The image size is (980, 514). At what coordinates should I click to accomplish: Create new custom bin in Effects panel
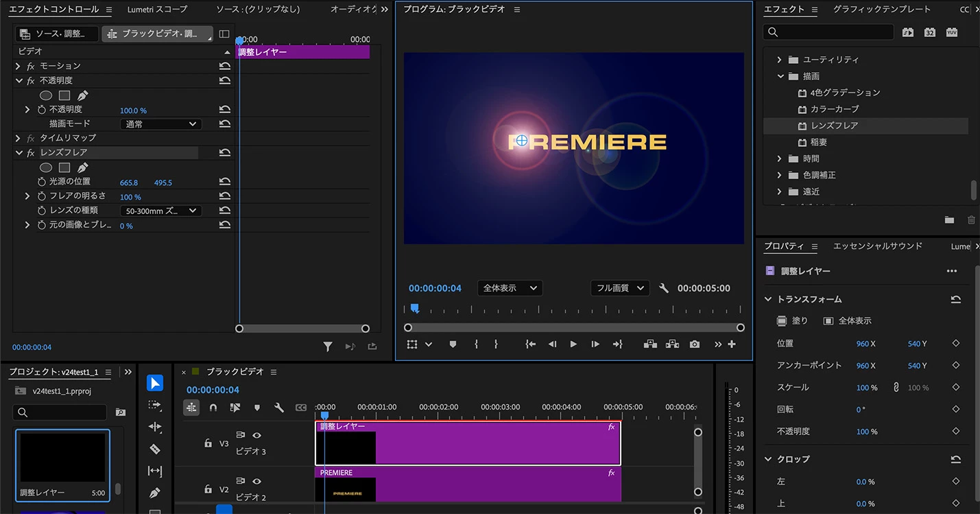point(949,220)
